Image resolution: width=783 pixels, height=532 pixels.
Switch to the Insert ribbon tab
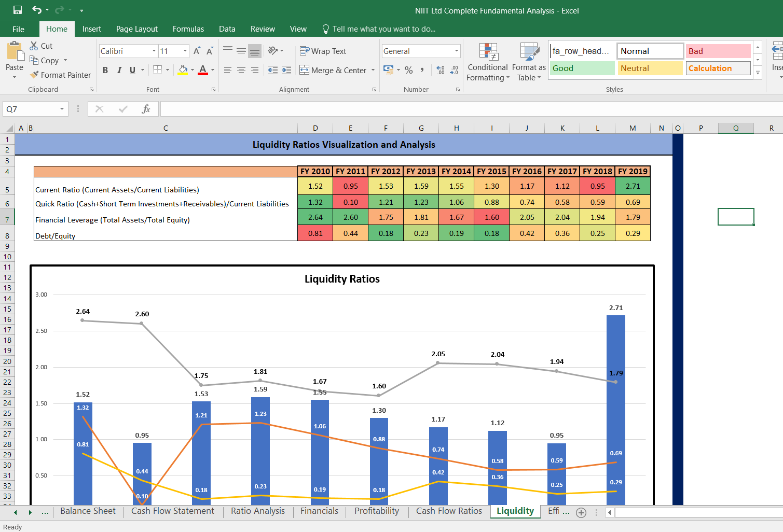pos(92,29)
